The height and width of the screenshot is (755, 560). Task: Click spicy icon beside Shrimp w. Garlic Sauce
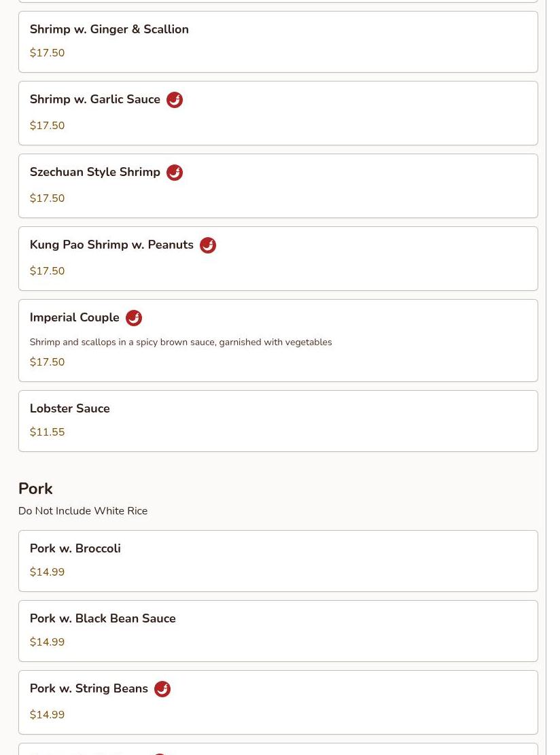(x=175, y=100)
